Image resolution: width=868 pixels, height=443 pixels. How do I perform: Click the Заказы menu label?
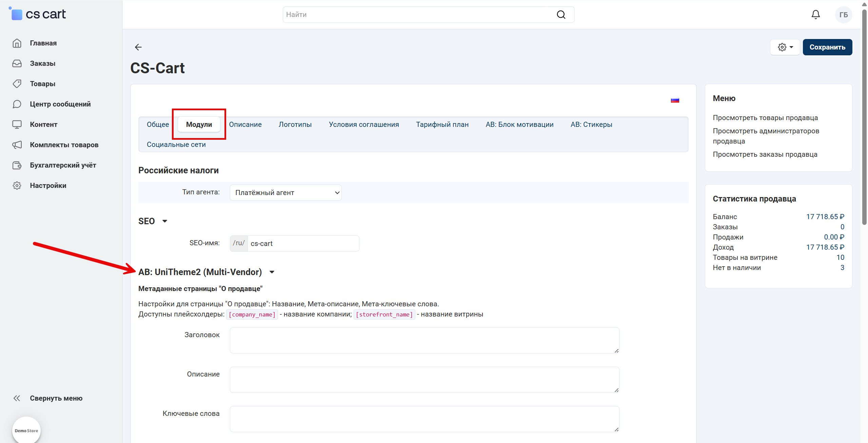[x=42, y=63]
